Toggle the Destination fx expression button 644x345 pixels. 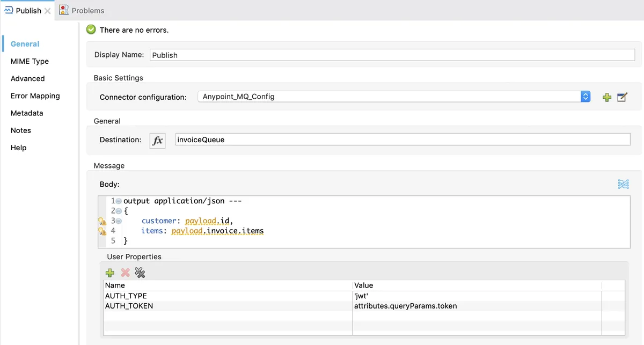[157, 140]
